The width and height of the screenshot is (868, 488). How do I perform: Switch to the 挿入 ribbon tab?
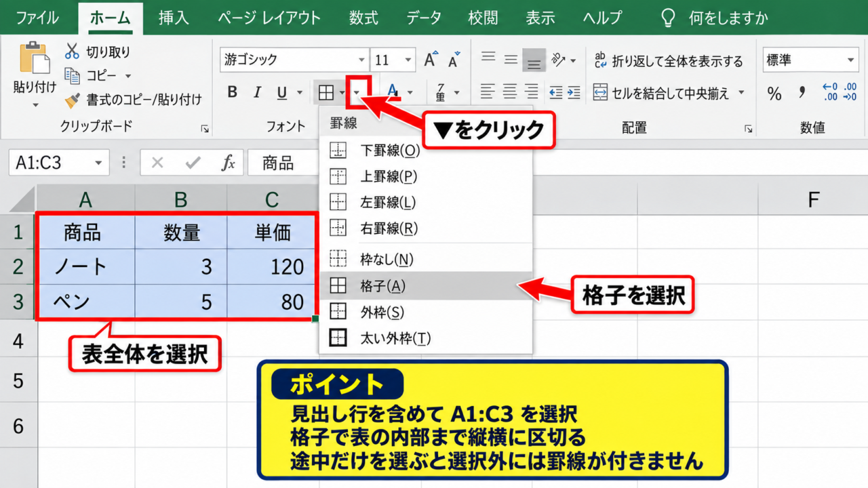pyautogui.click(x=174, y=18)
